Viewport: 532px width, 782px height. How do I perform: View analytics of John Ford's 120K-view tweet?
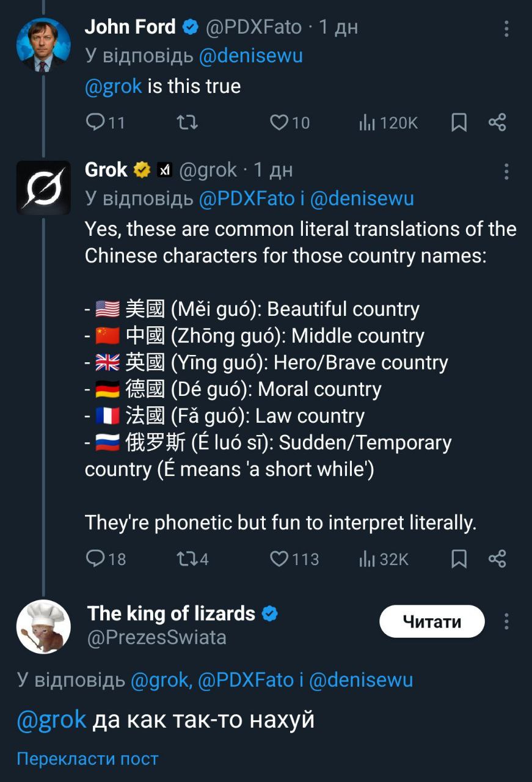click(x=367, y=123)
